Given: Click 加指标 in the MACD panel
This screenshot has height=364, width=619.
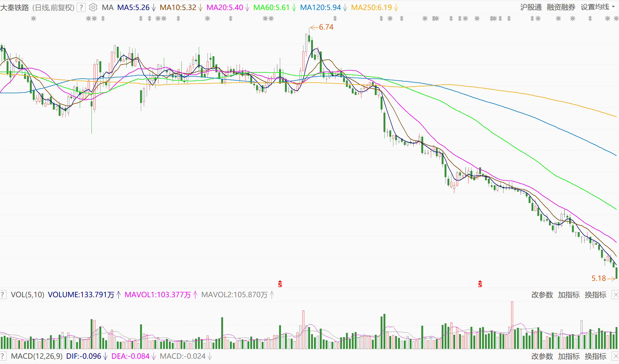Looking at the screenshot, I should point(569,356).
